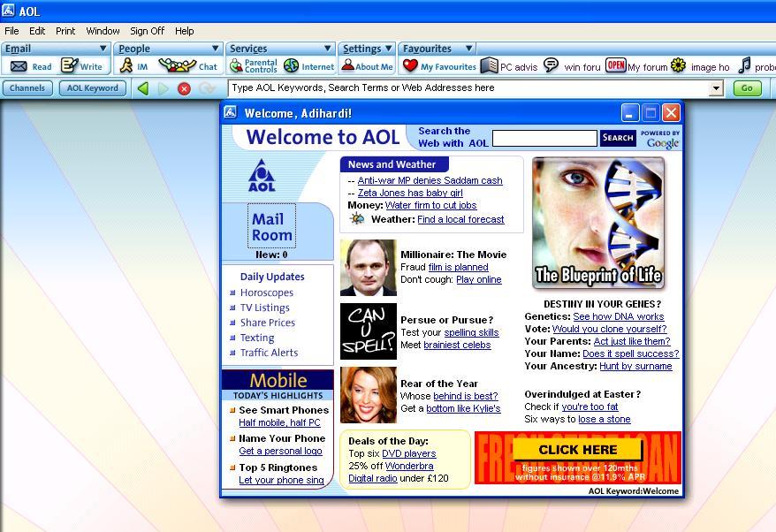Expand the Favourites dropdown menu

click(x=468, y=49)
